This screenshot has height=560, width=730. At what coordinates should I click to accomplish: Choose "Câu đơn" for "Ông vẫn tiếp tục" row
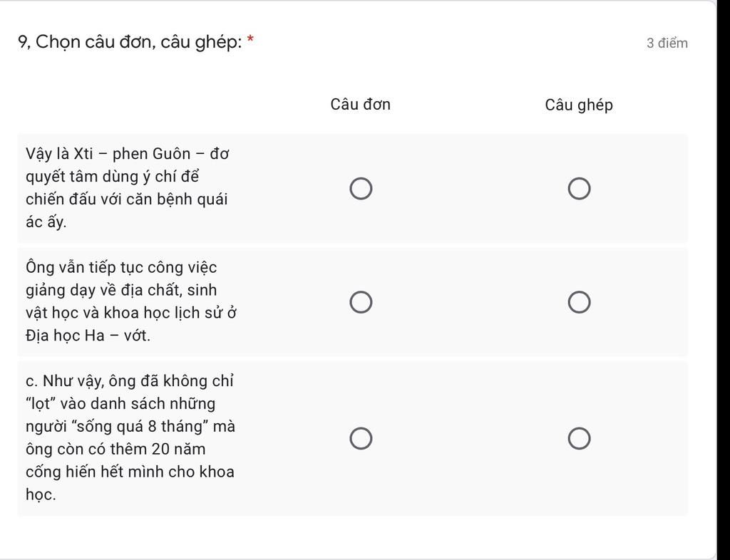pos(361,302)
